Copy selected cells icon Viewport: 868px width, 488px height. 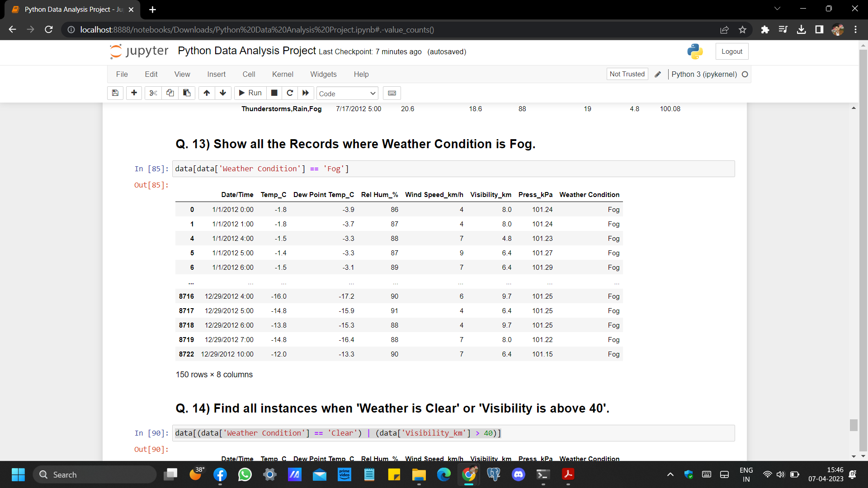[170, 93]
